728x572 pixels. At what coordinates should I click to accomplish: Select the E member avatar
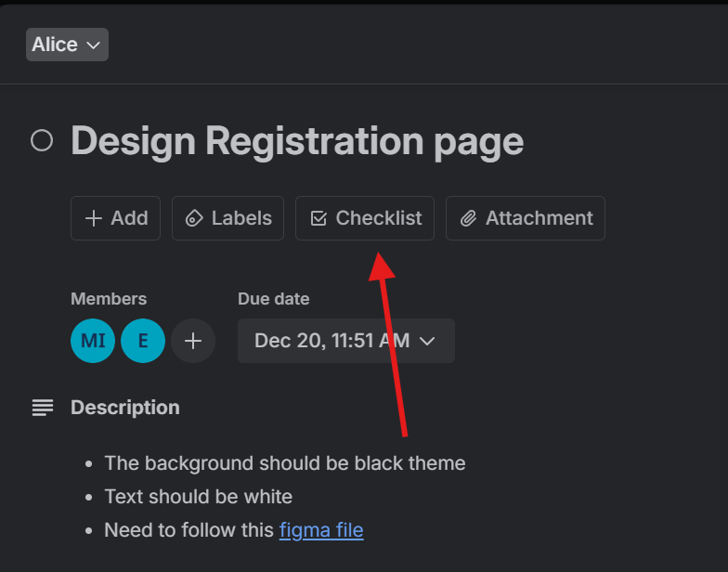click(x=143, y=341)
